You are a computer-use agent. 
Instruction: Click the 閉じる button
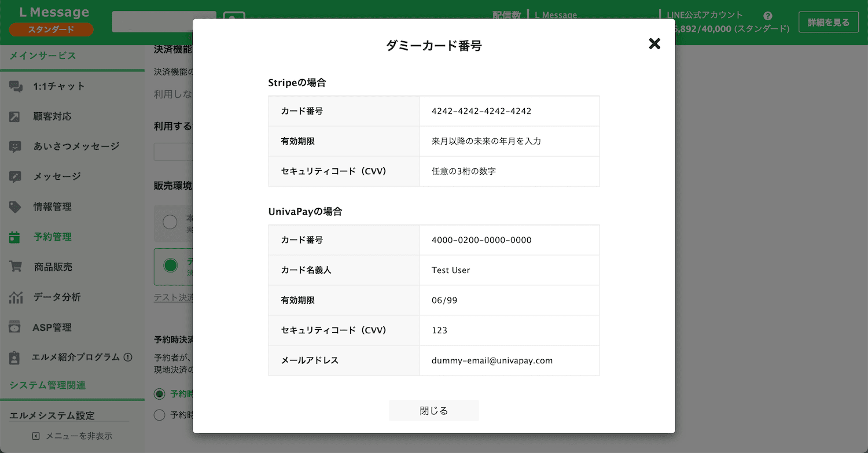point(434,411)
